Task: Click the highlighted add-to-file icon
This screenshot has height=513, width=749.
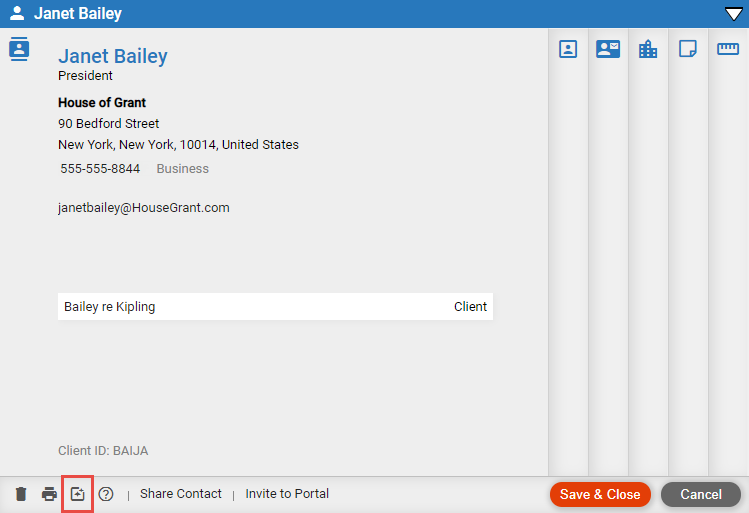Action: 77,494
